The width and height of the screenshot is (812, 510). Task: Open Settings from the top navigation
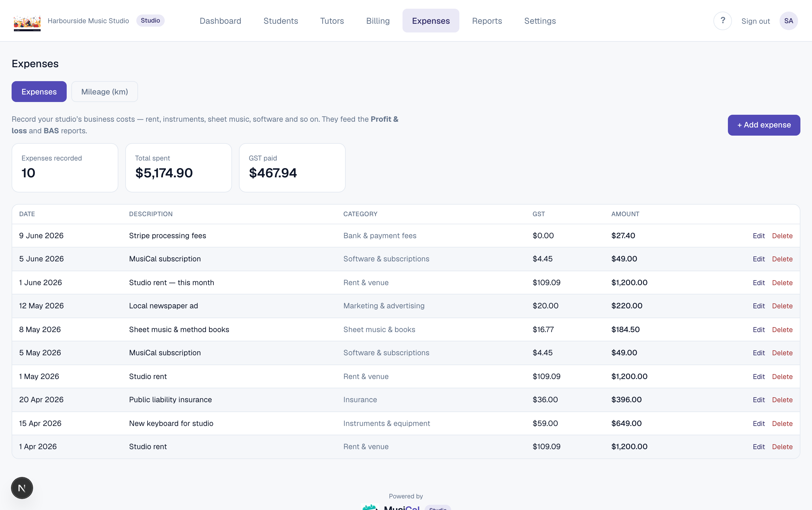(x=540, y=21)
